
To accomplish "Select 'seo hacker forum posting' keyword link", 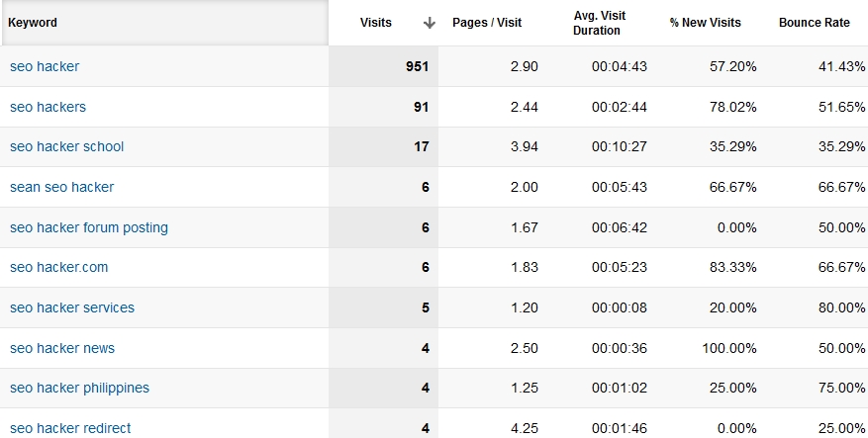I will 89,227.
